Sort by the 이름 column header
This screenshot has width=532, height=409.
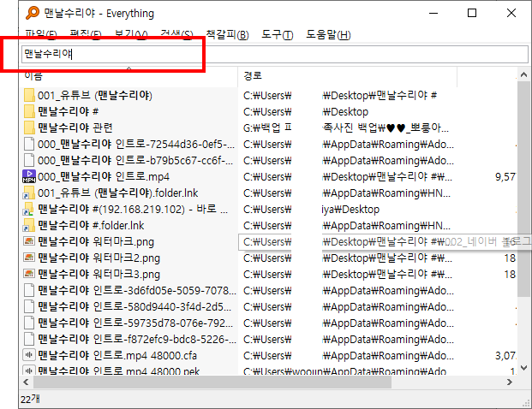click(x=129, y=76)
